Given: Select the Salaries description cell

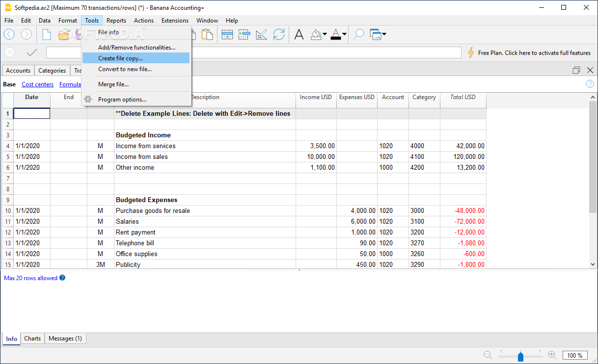Looking at the screenshot, I should (205, 222).
